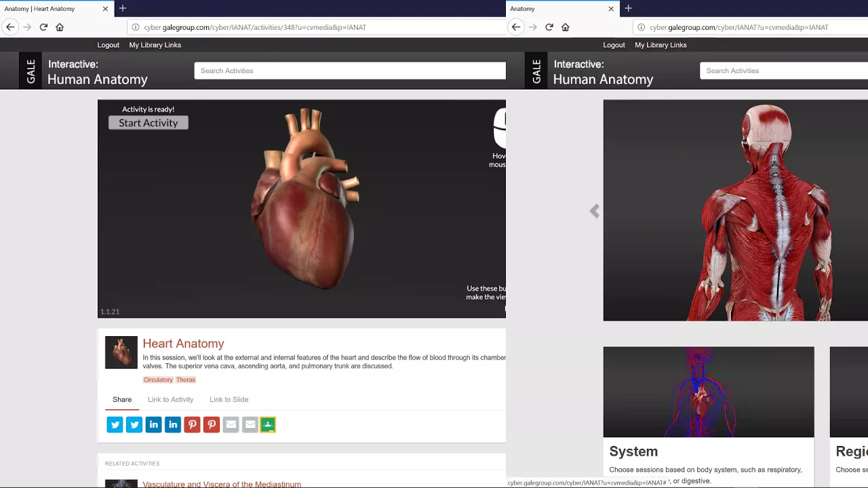Click GALE logo in right Anatomy window

pyautogui.click(x=536, y=70)
